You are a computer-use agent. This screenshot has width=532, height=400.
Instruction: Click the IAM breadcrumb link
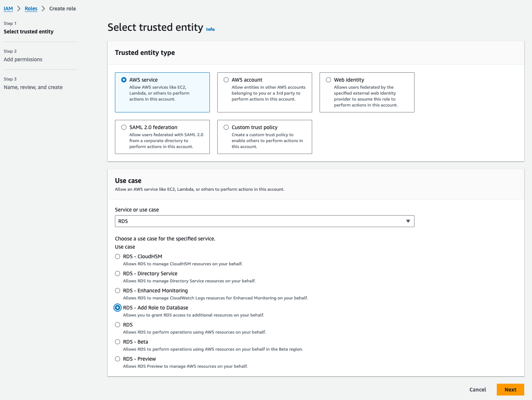[8, 9]
